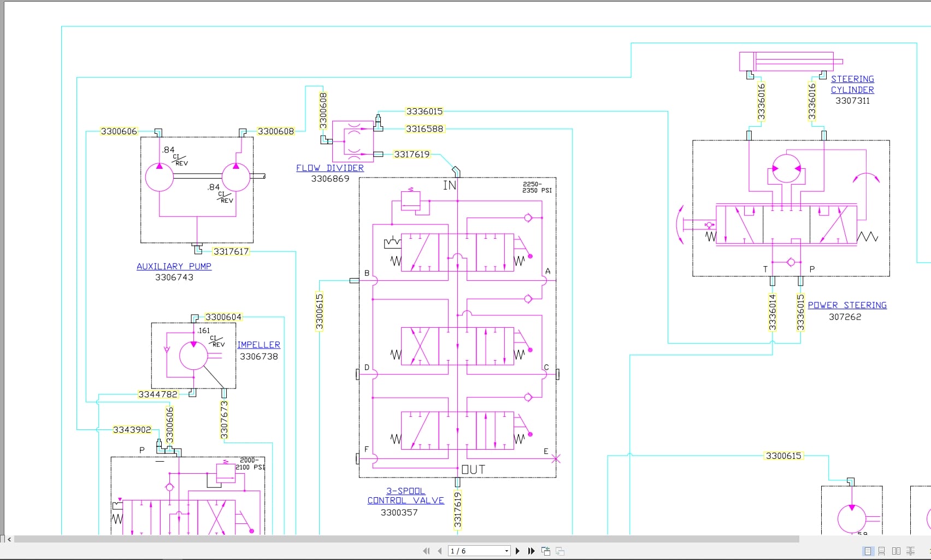
Task: Click vertical hose label 3300615 beside port B
Action: coord(320,311)
